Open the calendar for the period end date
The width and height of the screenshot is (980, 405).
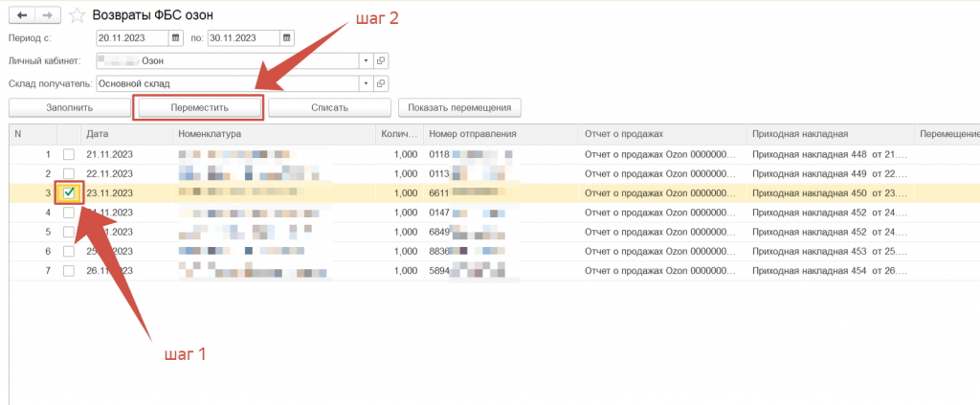tap(286, 38)
